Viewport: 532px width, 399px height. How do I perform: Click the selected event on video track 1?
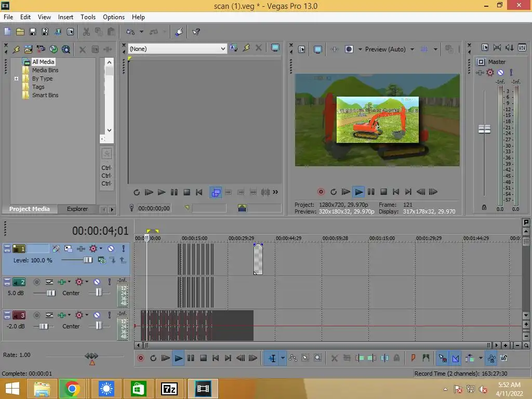(x=258, y=259)
